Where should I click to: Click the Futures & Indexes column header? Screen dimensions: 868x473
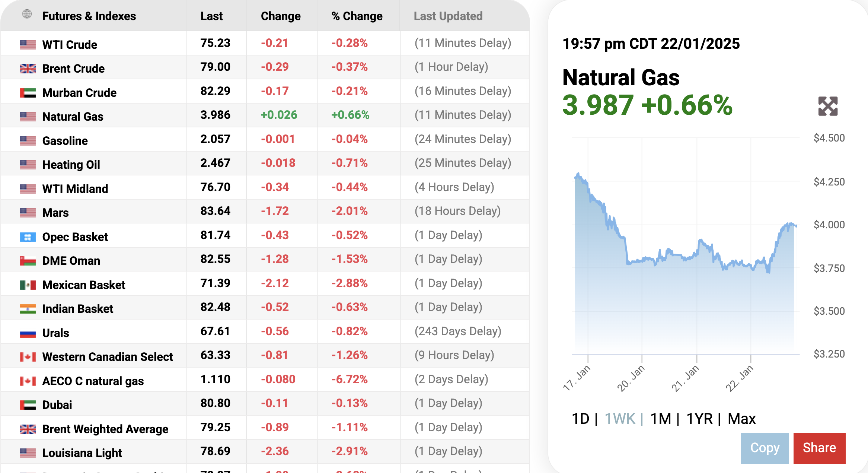(89, 16)
